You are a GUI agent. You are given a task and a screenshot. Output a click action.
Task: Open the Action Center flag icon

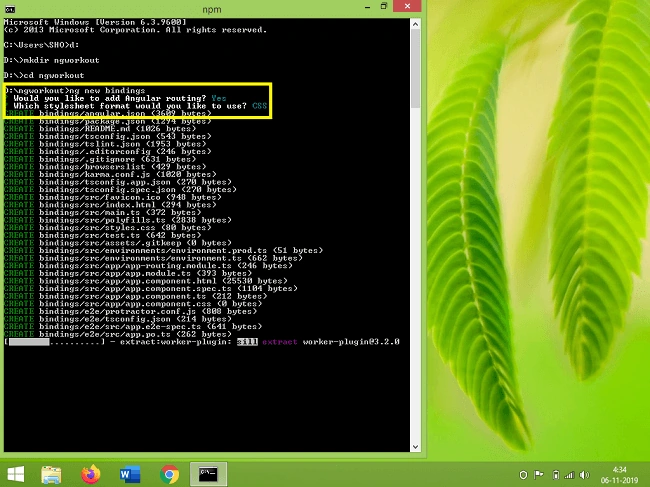coord(538,475)
